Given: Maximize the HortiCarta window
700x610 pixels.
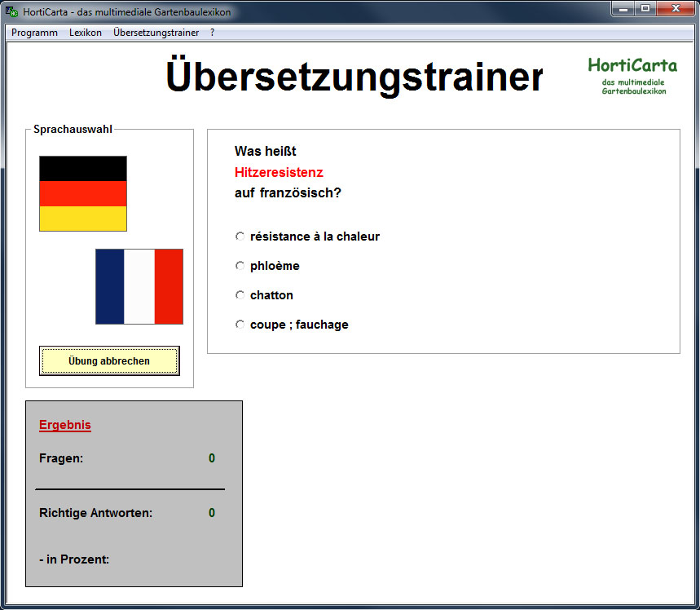Looking at the screenshot, I should (646, 9).
